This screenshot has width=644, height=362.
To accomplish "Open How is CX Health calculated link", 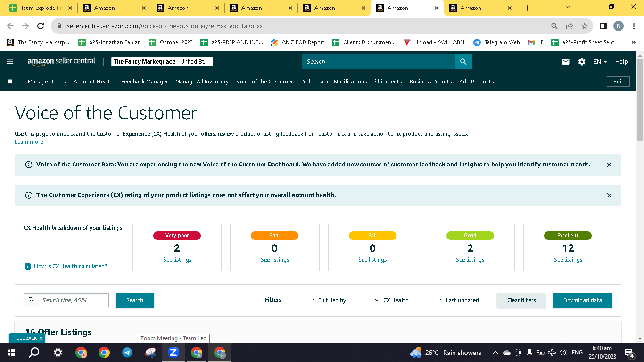I will coord(71,266).
